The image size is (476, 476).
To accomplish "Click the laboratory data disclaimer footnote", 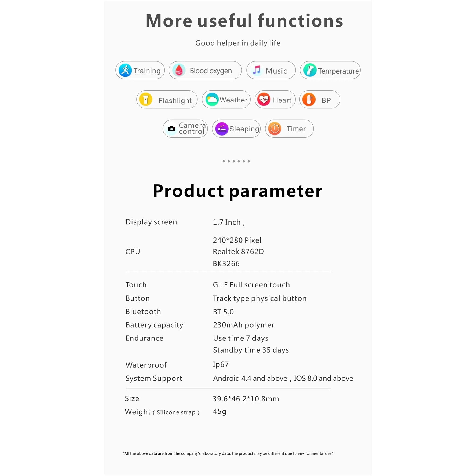I will [228, 453].
